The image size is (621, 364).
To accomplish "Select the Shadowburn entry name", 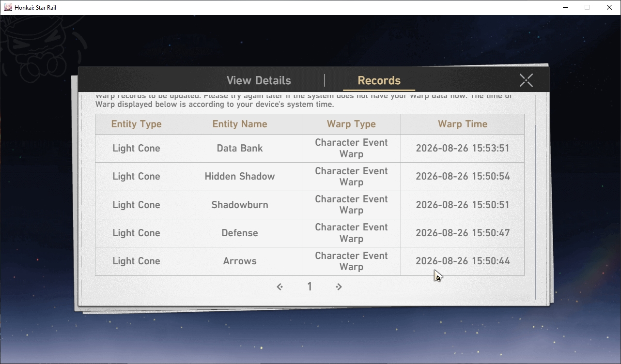I will pyautogui.click(x=240, y=205).
